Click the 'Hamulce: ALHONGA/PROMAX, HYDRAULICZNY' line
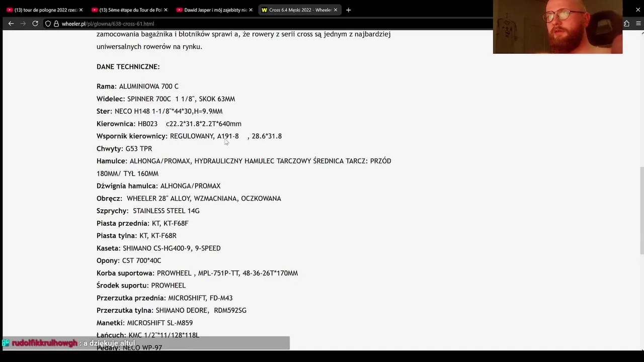This screenshot has height=362, width=644. pos(244,161)
